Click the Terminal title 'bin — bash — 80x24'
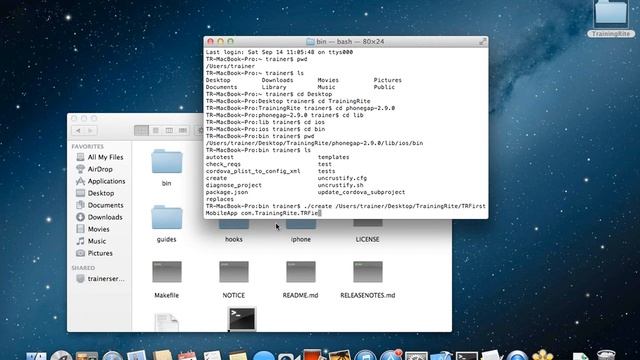Viewport: 640px width, 360px height. [x=350, y=42]
